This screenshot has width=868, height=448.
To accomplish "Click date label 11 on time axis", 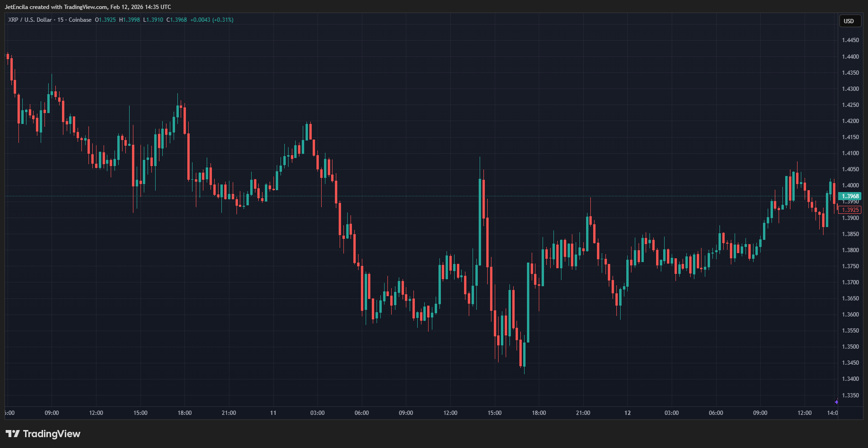I will point(273,413).
